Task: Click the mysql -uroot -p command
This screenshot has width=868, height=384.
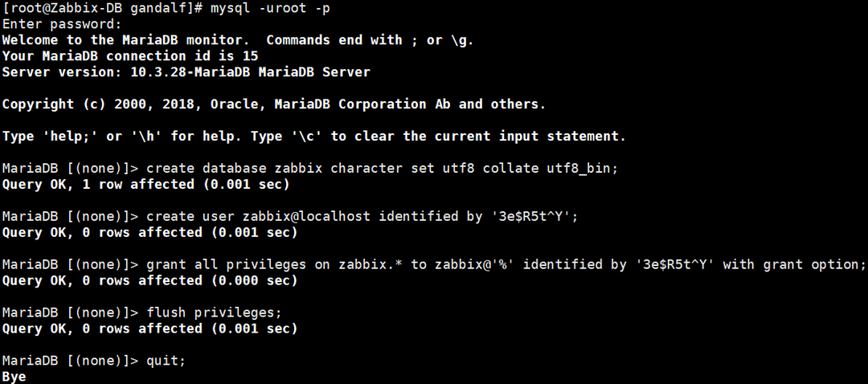Action: click(x=271, y=8)
